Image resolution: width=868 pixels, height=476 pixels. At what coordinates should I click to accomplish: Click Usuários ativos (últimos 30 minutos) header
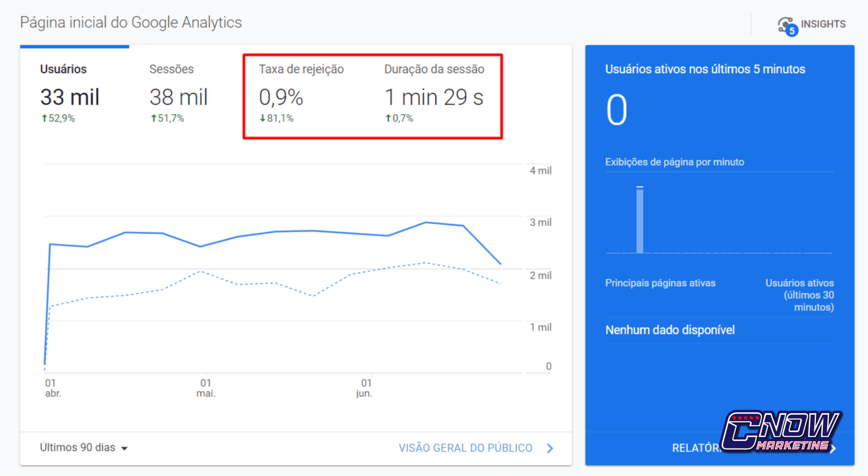(x=800, y=295)
